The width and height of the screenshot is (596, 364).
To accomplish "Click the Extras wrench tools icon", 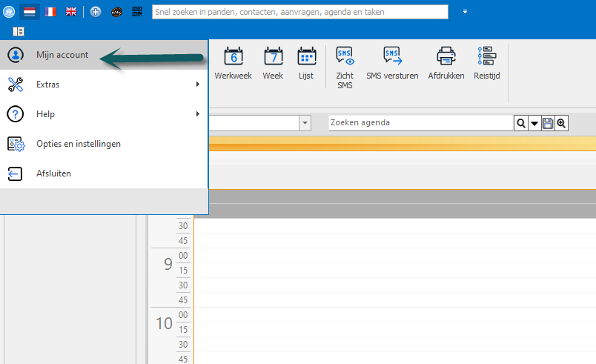I will click(16, 85).
